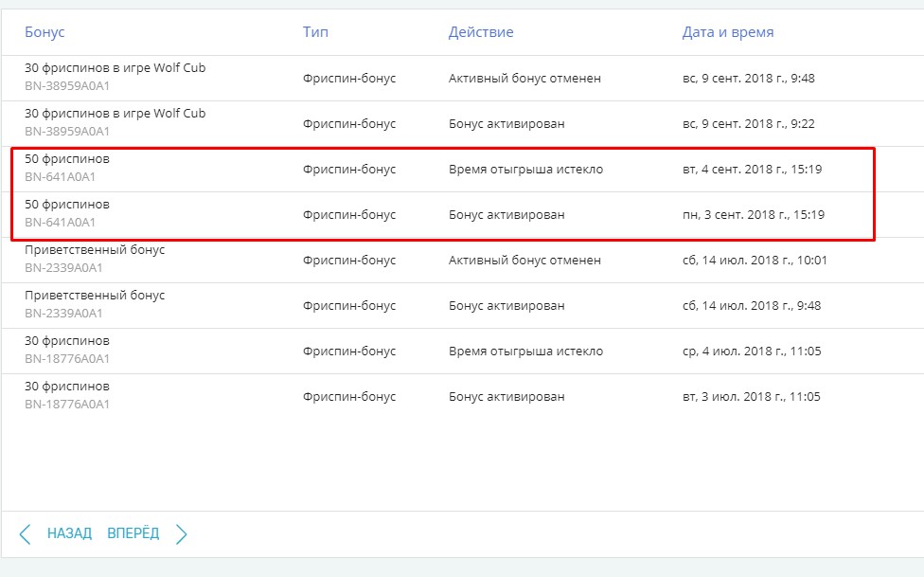Click the right chevron arrow icon
Viewport: 924px width, 577px height.
[x=182, y=534]
